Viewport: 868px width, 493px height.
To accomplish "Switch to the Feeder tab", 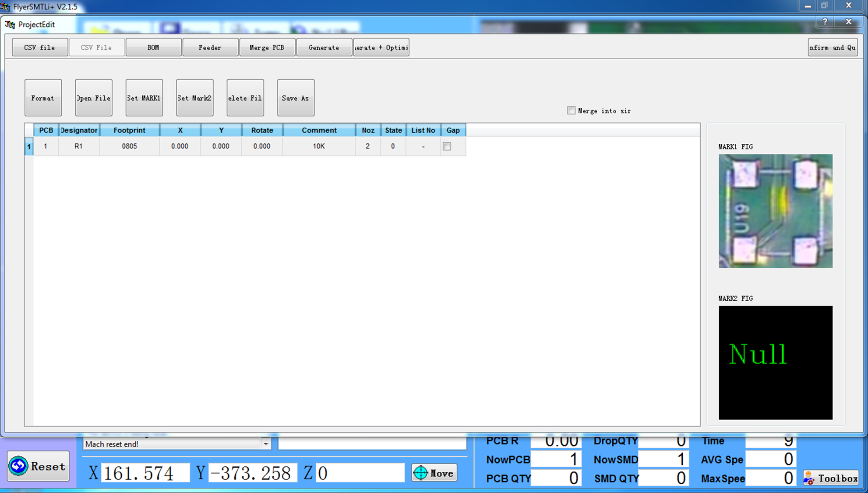I will tap(210, 47).
